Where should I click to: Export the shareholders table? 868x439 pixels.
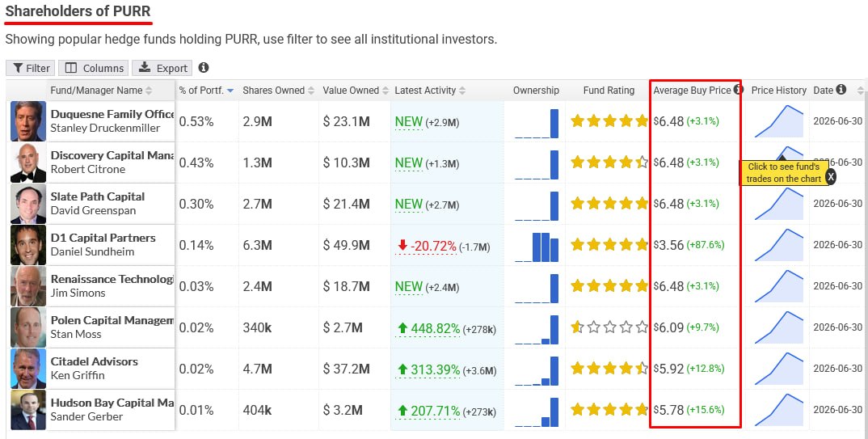point(162,68)
